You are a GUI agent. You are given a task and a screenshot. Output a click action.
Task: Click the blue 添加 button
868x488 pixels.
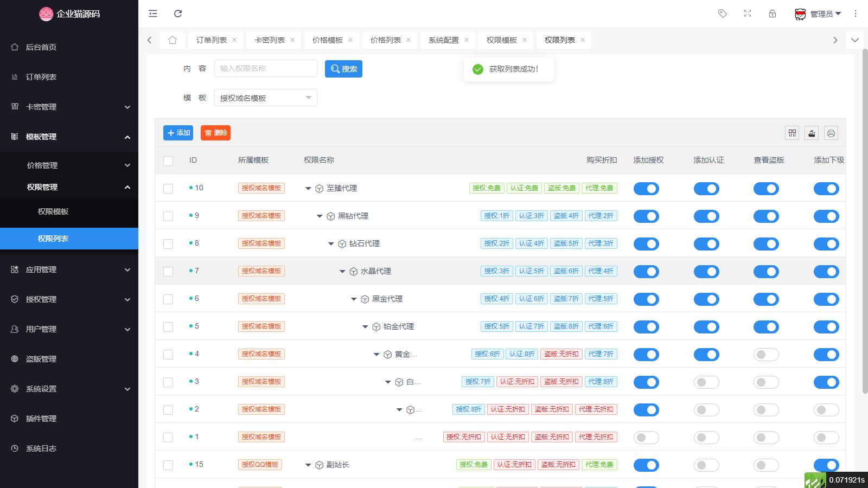(x=178, y=133)
